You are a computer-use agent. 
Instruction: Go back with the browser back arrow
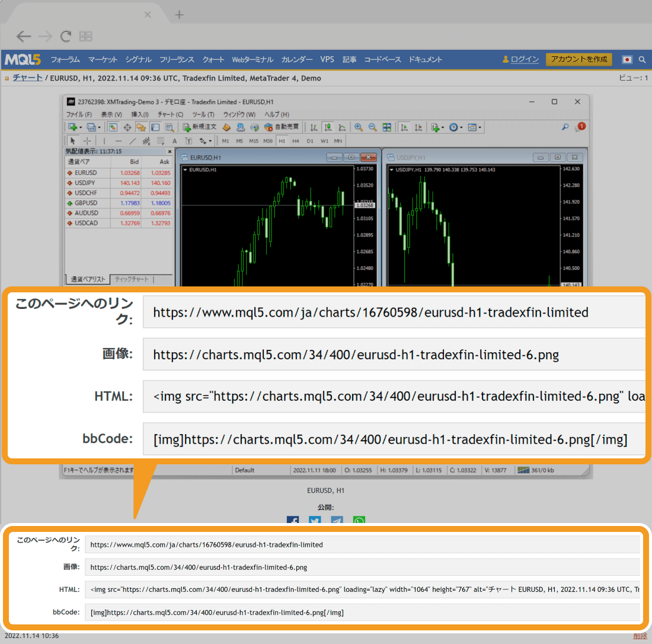(24, 37)
